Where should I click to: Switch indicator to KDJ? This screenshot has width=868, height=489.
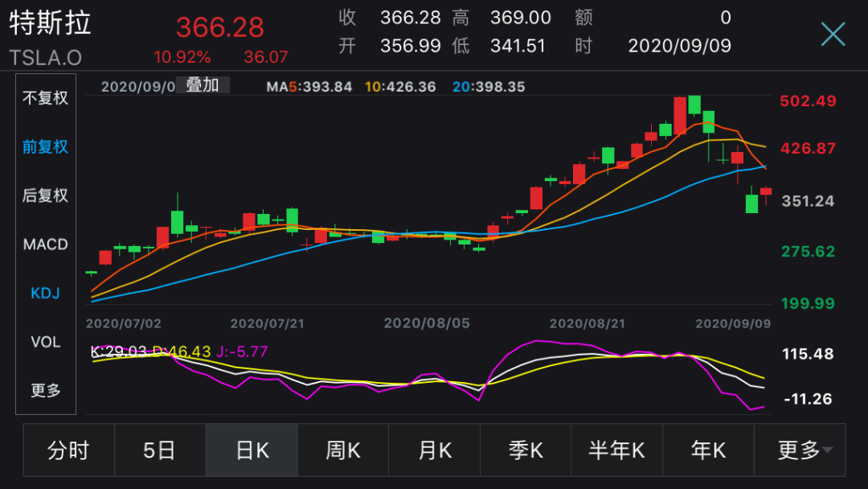click(45, 293)
